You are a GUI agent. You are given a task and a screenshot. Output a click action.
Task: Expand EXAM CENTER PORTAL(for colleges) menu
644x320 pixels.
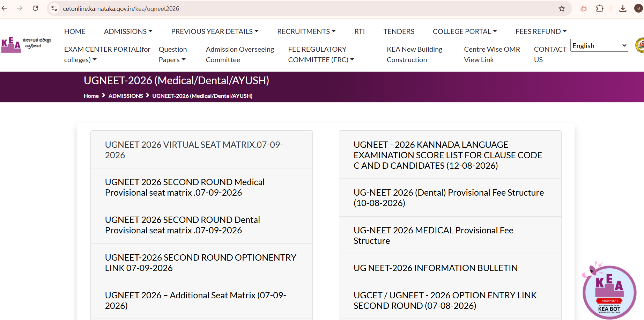(107, 54)
